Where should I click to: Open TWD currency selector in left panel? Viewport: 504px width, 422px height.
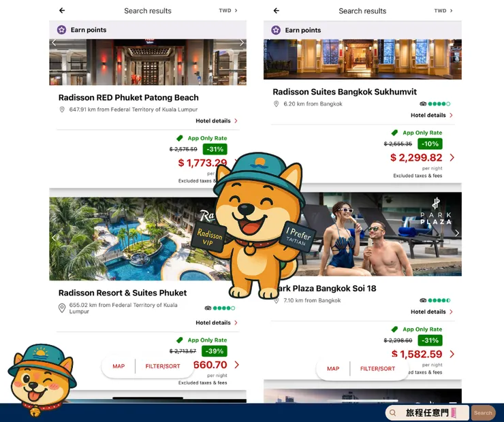click(x=228, y=11)
